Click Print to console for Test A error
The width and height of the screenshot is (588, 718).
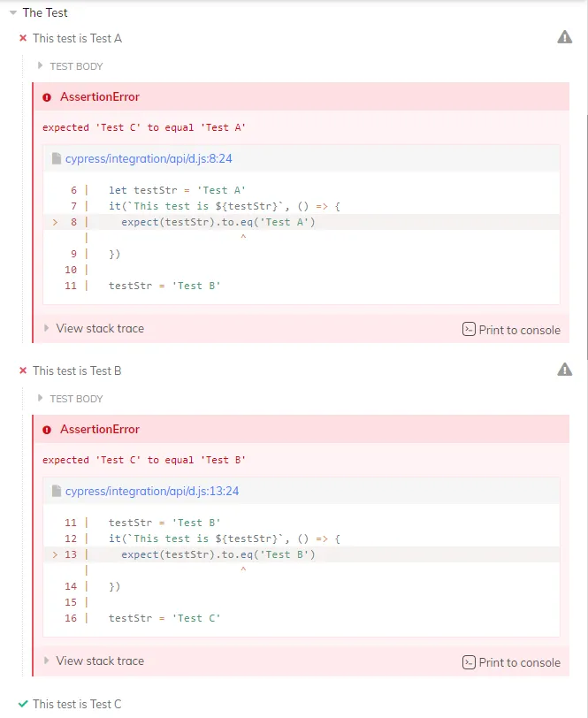click(x=511, y=330)
